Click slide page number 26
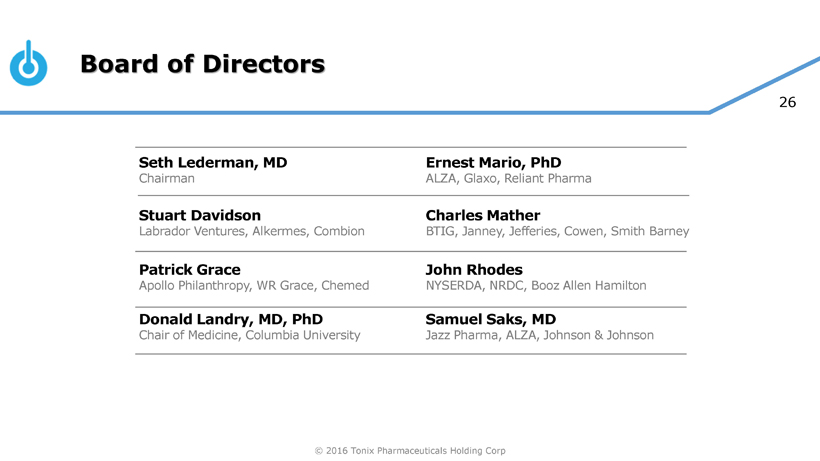The height and width of the screenshot is (461, 820). click(x=787, y=103)
